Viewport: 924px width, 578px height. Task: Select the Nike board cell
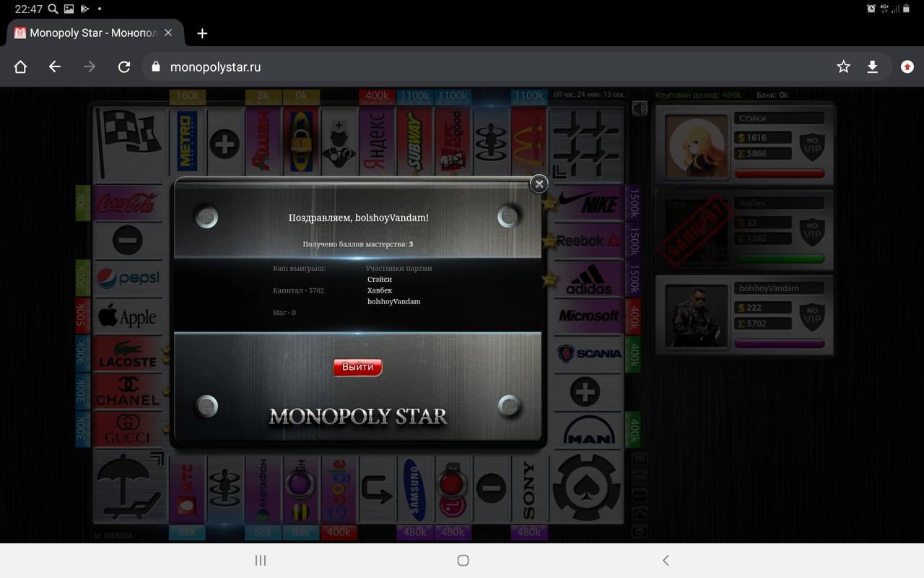point(588,203)
